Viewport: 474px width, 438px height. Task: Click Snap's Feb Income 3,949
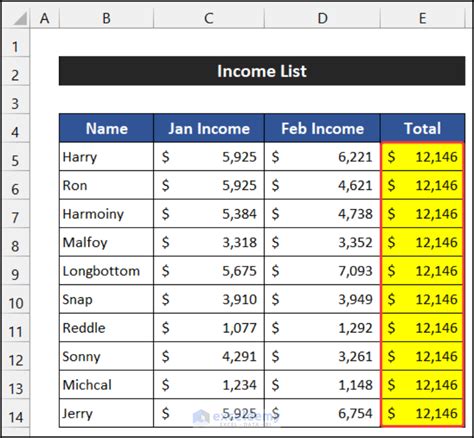[322, 299]
